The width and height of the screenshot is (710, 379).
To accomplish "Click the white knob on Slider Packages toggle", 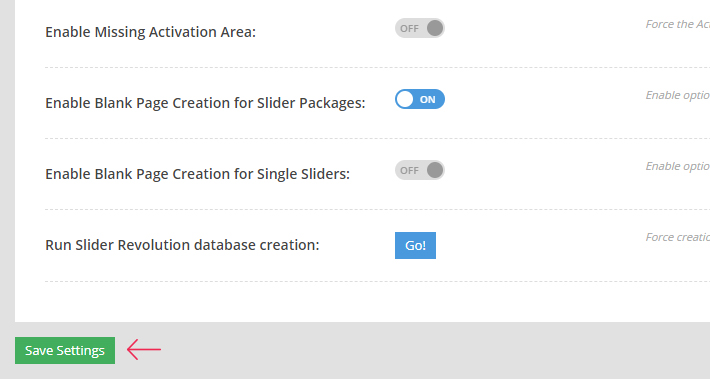I will click(405, 99).
